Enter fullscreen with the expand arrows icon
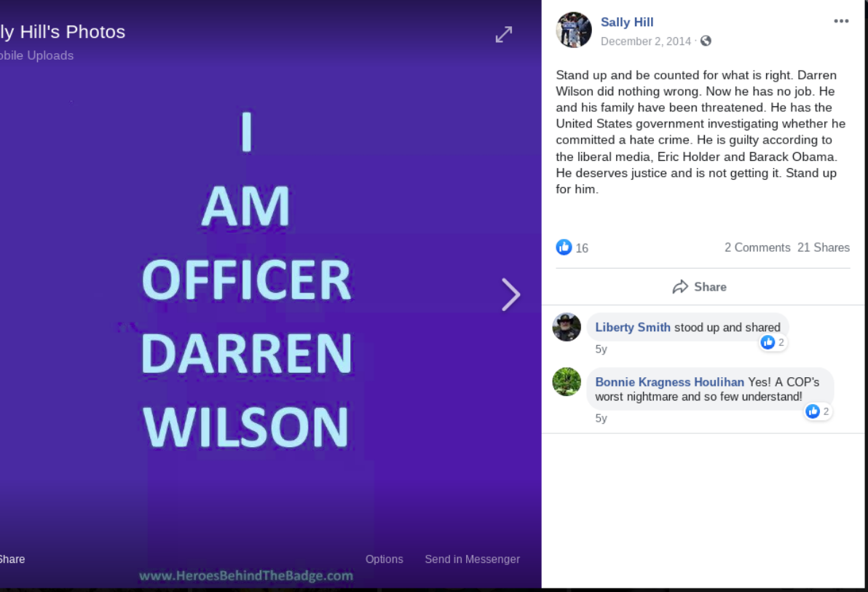868x592 pixels. tap(504, 34)
